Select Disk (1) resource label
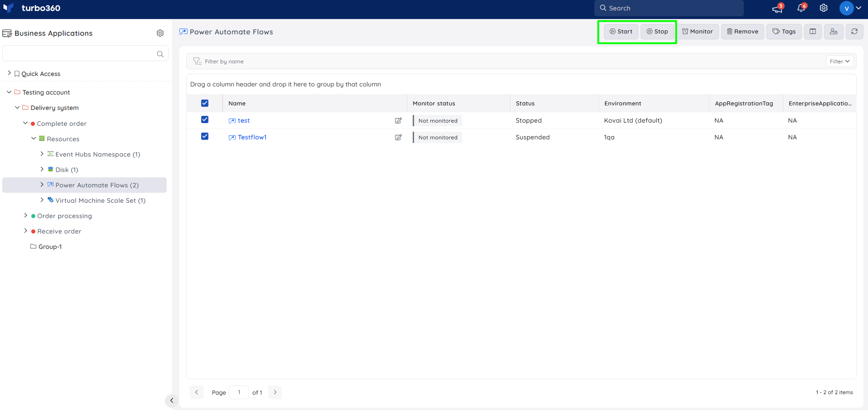This screenshot has width=868, height=410. click(x=67, y=170)
